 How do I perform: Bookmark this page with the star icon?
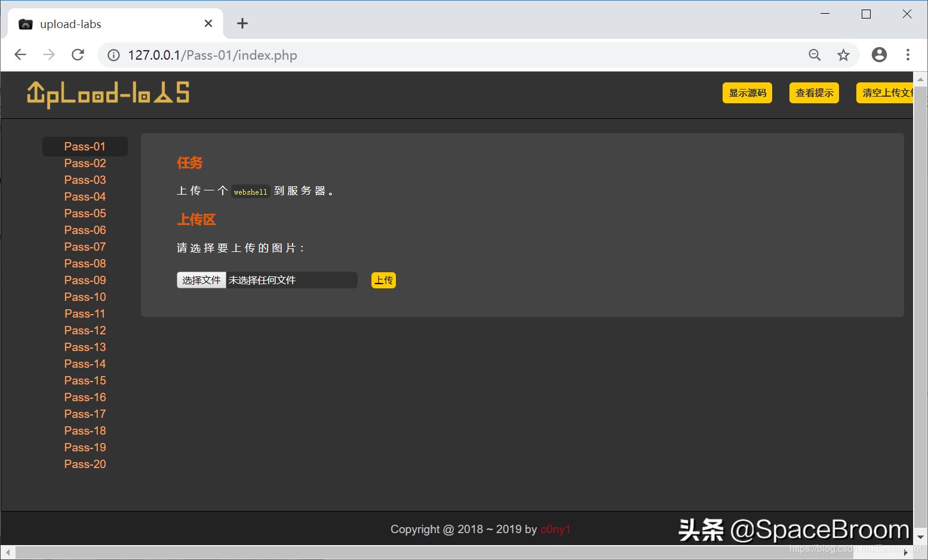pos(843,54)
